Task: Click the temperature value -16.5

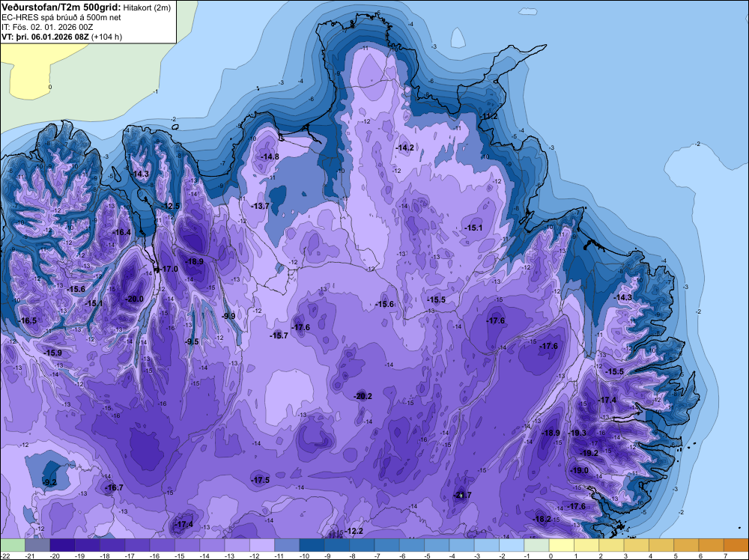Action: [x=28, y=321]
